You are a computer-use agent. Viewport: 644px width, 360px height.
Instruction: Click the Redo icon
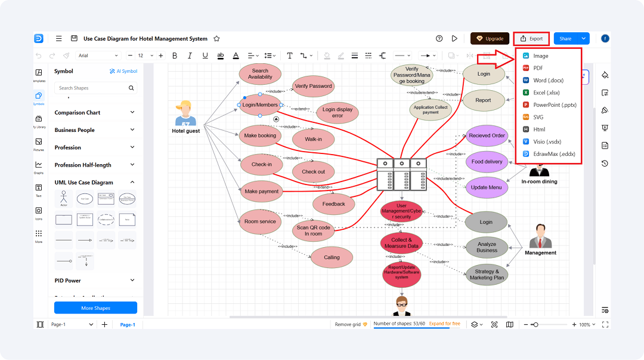point(52,56)
